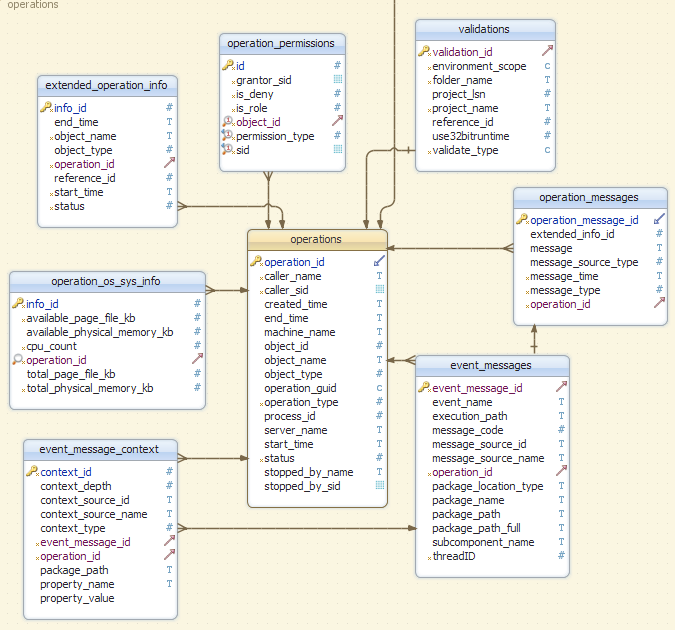Screen dimensions: 675x630
Task: Select the property_value column
Action: [x=77, y=598]
